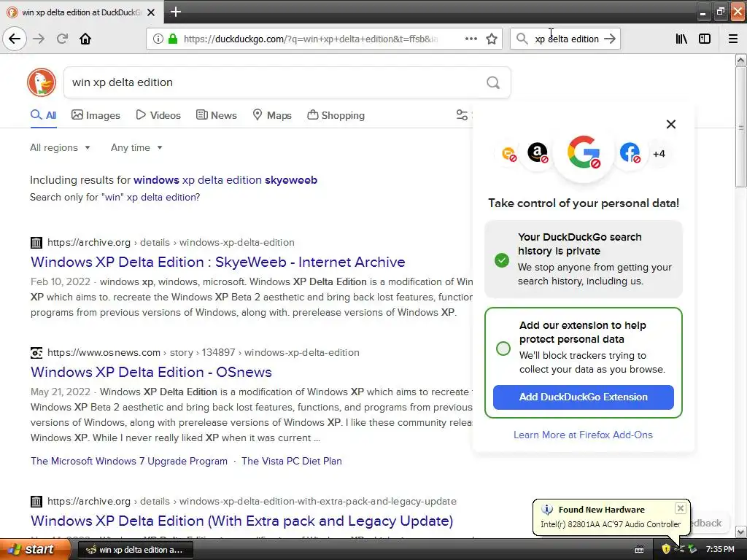Toggle the sidebar view icon

tap(705, 39)
